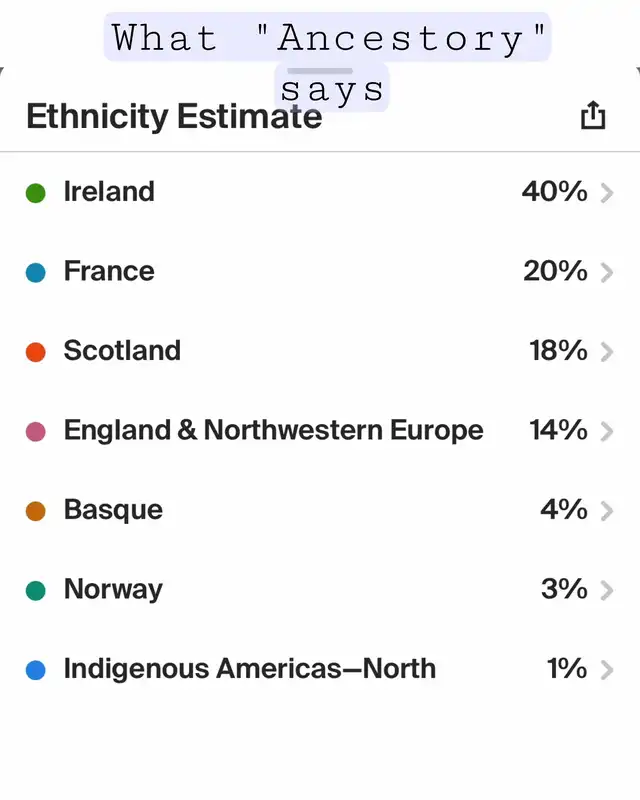
Task: Click the blue Indigenous Americas dot
Action: (36, 670)
